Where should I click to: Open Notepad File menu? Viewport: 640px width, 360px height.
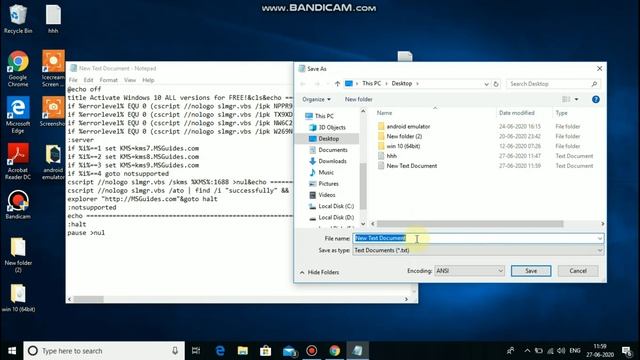73,80
